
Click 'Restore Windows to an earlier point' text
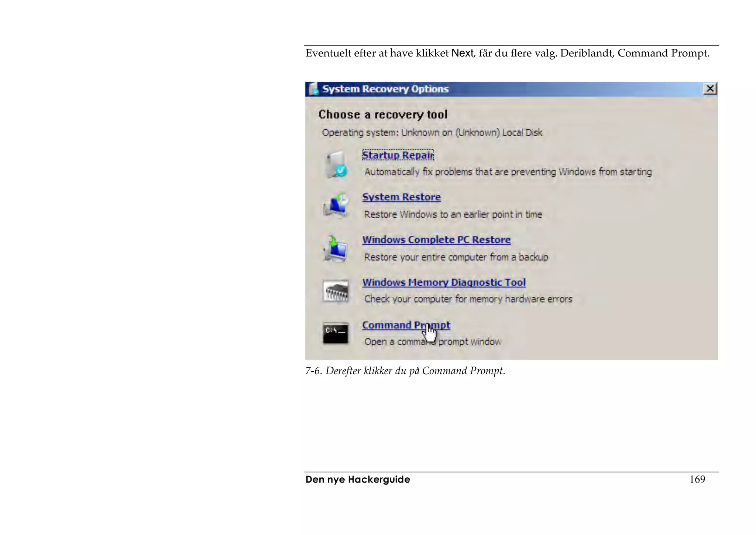click(453, 215)
